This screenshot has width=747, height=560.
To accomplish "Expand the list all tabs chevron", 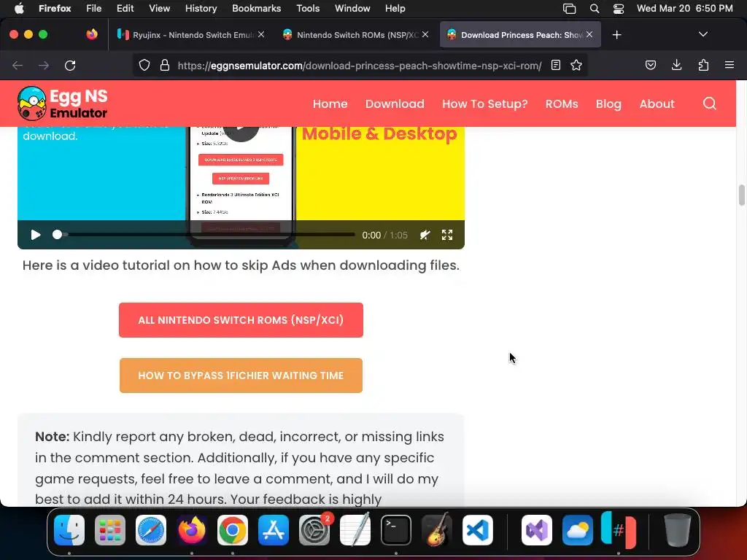I will coord(703,34).
